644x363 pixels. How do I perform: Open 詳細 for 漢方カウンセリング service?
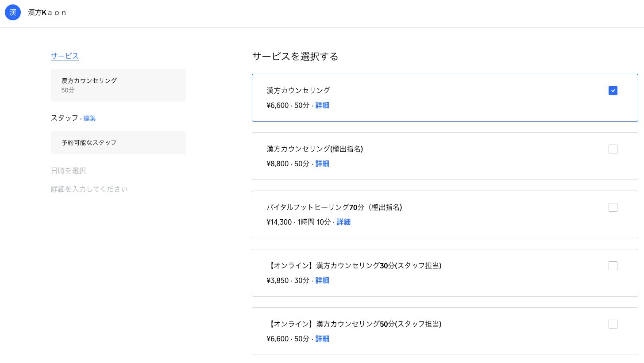(x=322, y=105)
